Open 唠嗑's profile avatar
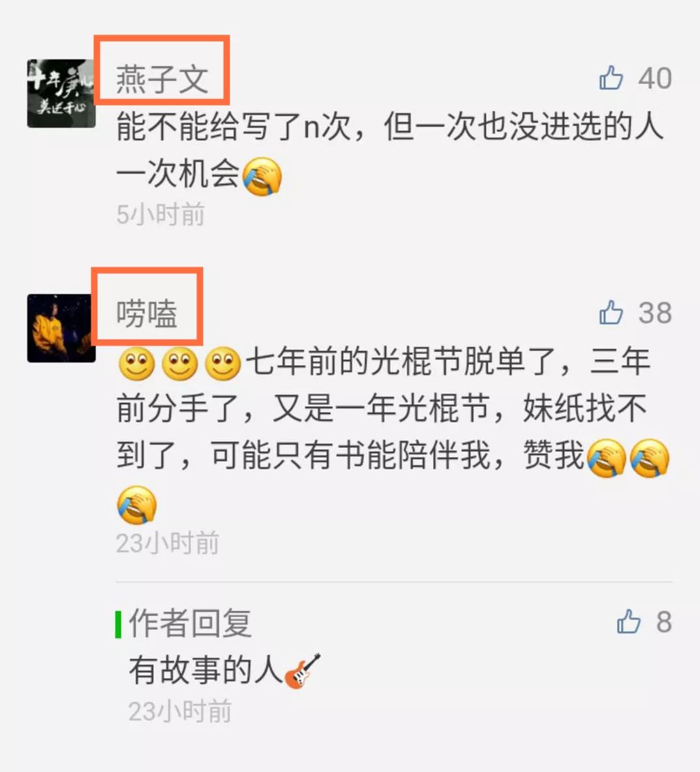 tap(61, 329)
